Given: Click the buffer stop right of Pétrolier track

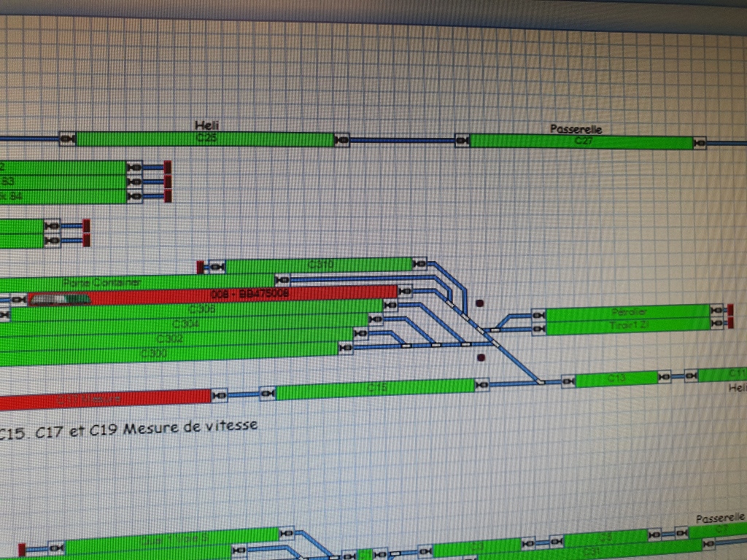Looking at the screenshot, I should [730, 311].
